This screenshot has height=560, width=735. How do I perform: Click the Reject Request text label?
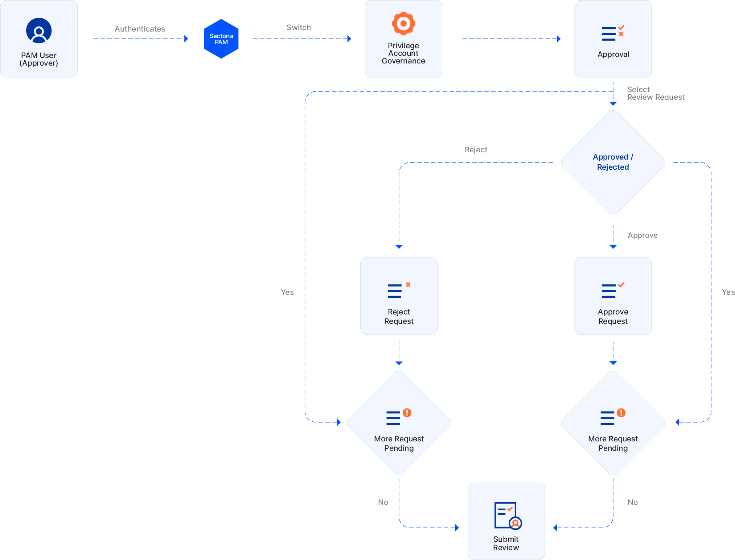(x=399, y=316)
